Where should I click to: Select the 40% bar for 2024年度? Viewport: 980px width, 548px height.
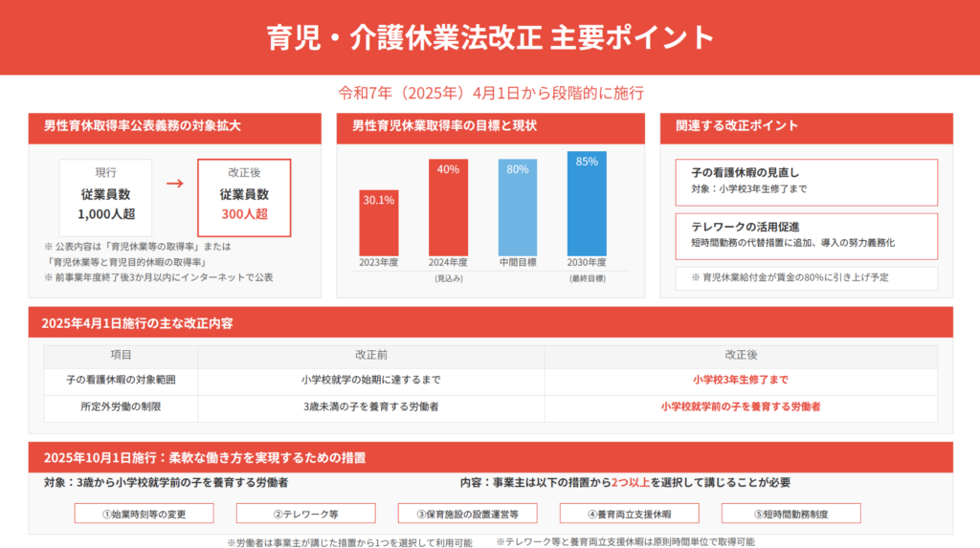(448, 208)
